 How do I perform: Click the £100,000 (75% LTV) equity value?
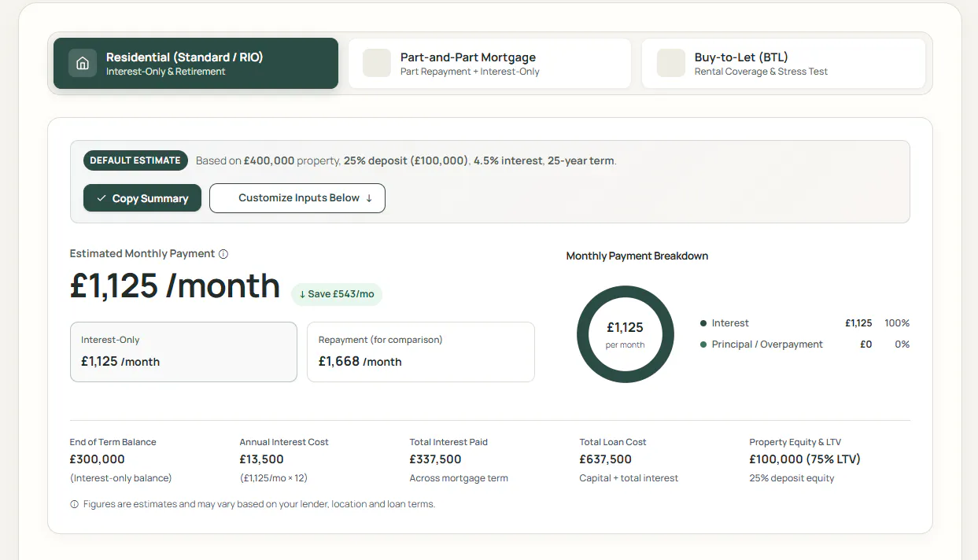805,459
